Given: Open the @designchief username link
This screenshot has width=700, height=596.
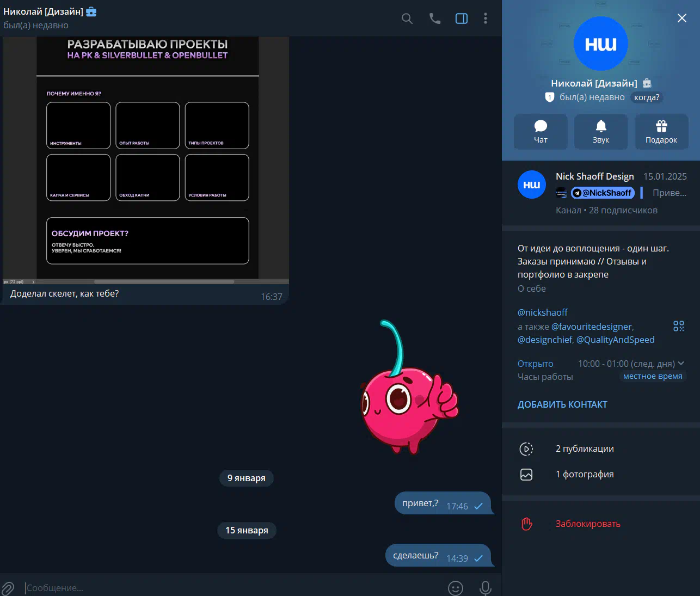Looking at the screenshot, I should [x=544, y=340].
